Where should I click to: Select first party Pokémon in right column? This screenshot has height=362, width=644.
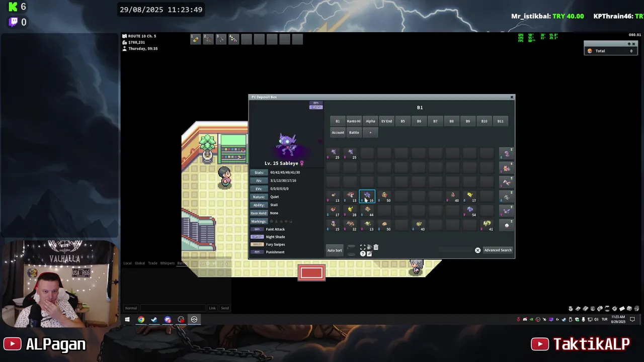506,153
